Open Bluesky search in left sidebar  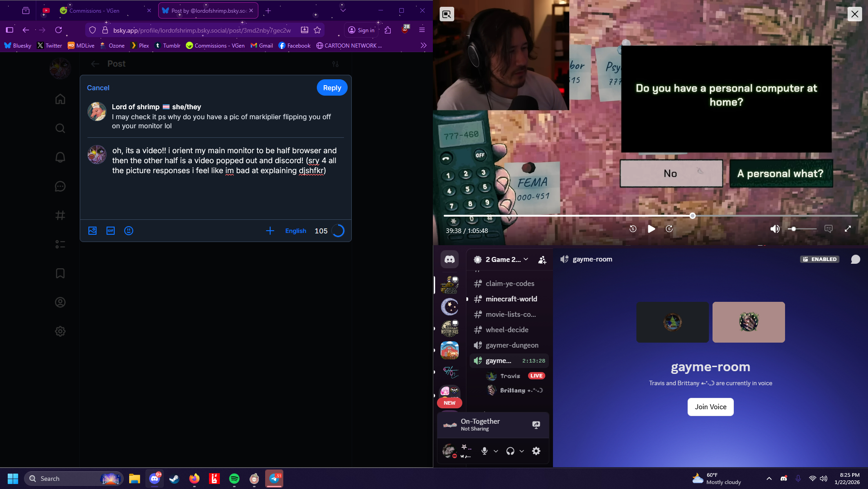[x=60, y=128]
